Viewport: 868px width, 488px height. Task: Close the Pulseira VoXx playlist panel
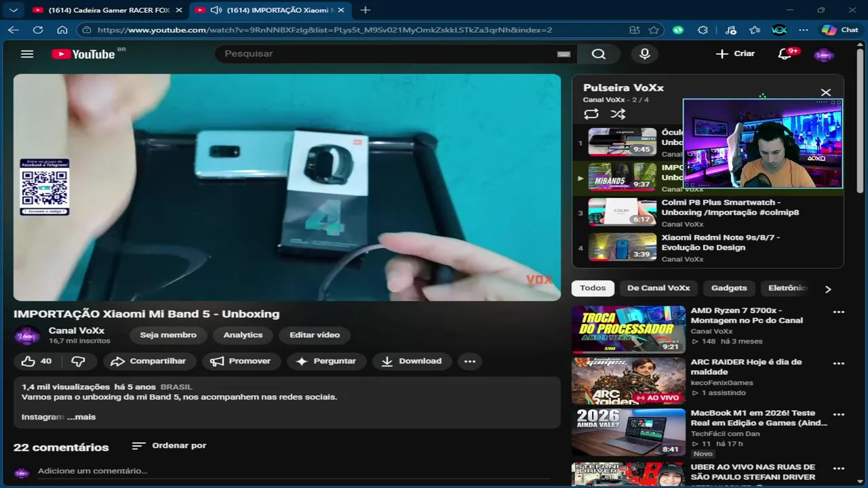click(825, 92)
